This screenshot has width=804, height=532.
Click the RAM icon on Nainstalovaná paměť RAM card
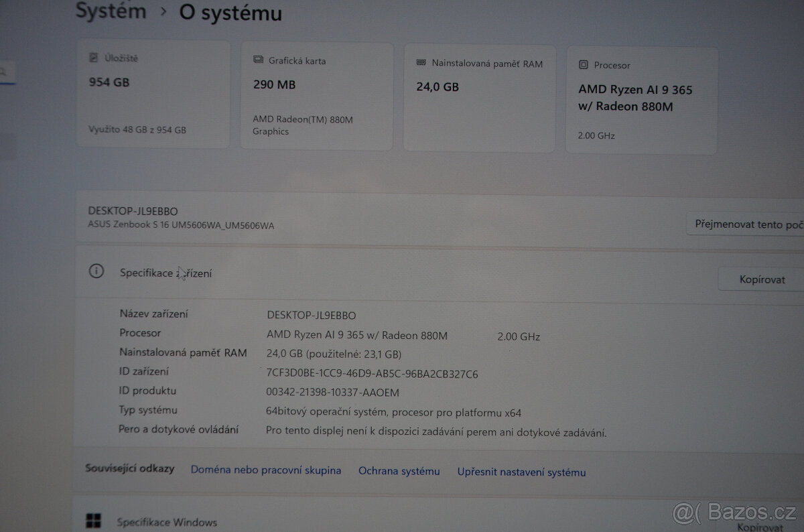pos(421,63)
